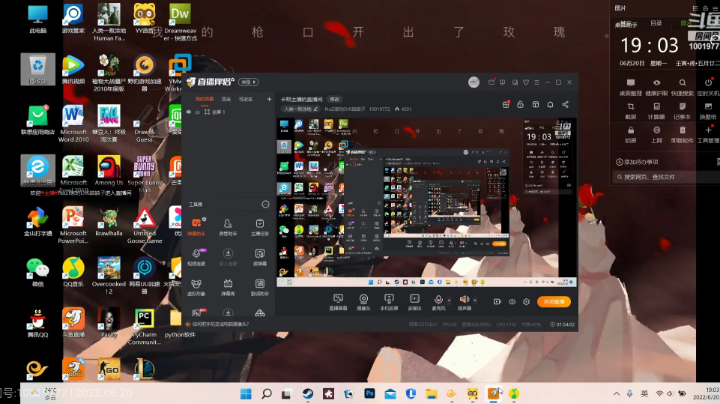Open the share icon in room header
Image resolution: width=720 pixels, height=404 pixels.
tap(565, 105)
